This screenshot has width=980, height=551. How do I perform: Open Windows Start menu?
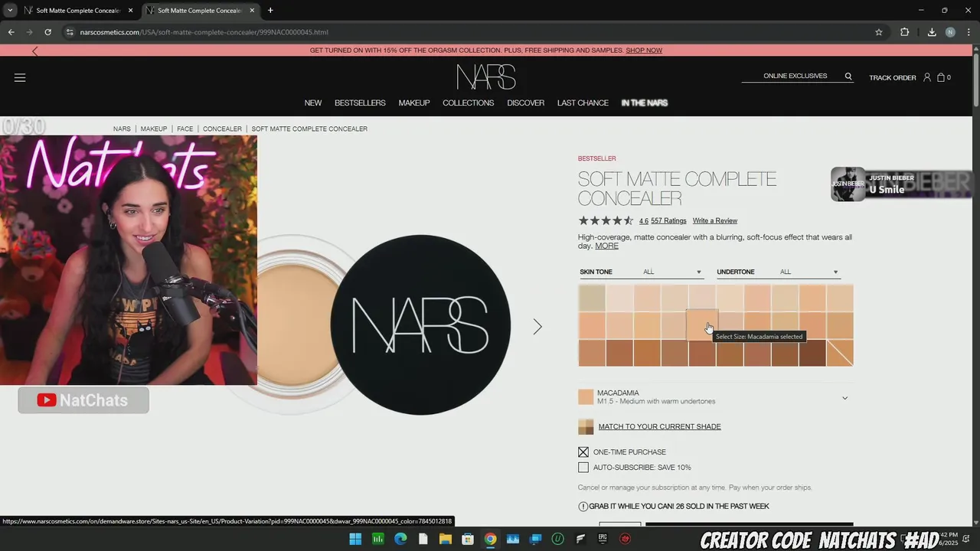[x=355, y=539]
